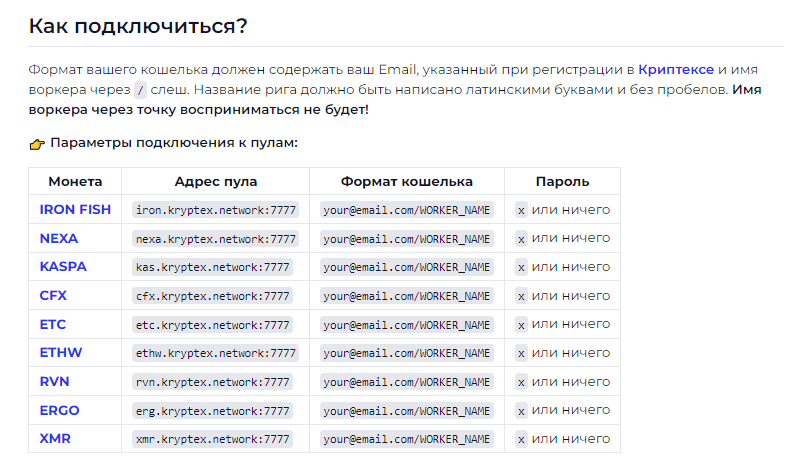
Task: Open the XMR coin link
Action: tap(55, 438)
